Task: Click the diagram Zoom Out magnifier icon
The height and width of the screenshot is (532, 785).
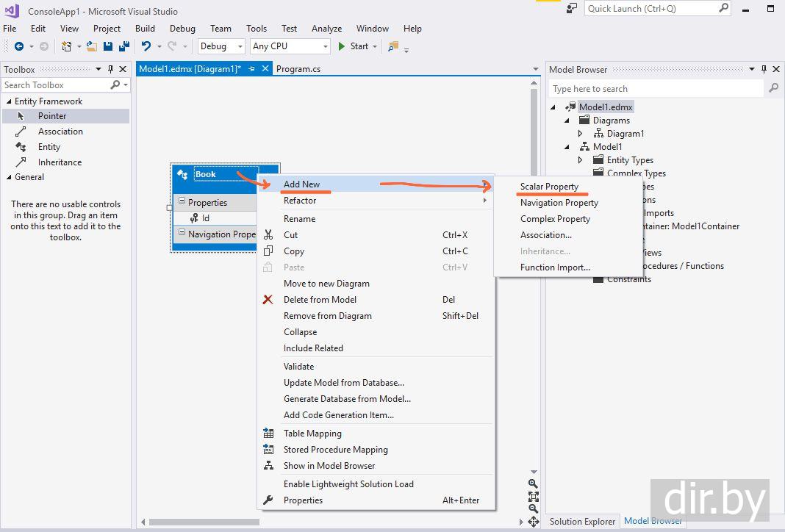Action: [533, 508]
